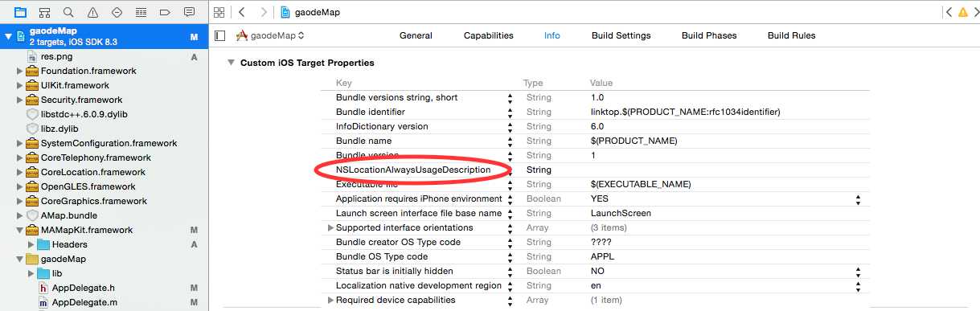
Task: Open the YES value dropdown for iPhone environment
Action: [x=858, y=198]
